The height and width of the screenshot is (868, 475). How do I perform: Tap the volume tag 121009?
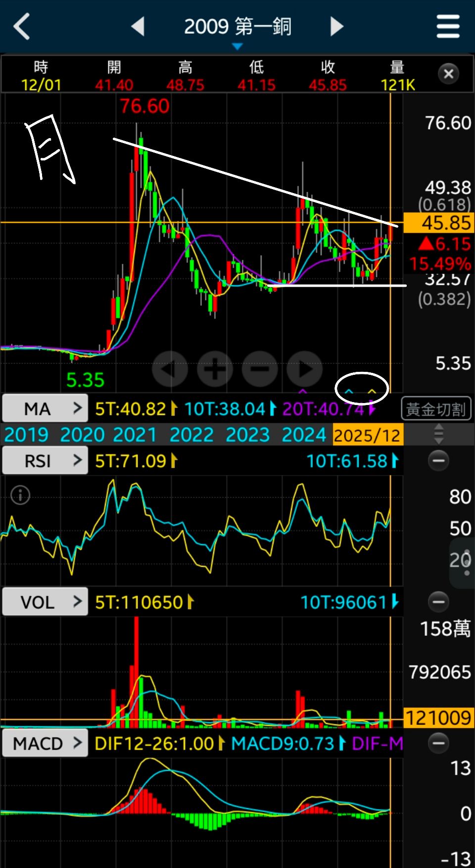click(x=439, y=717)
